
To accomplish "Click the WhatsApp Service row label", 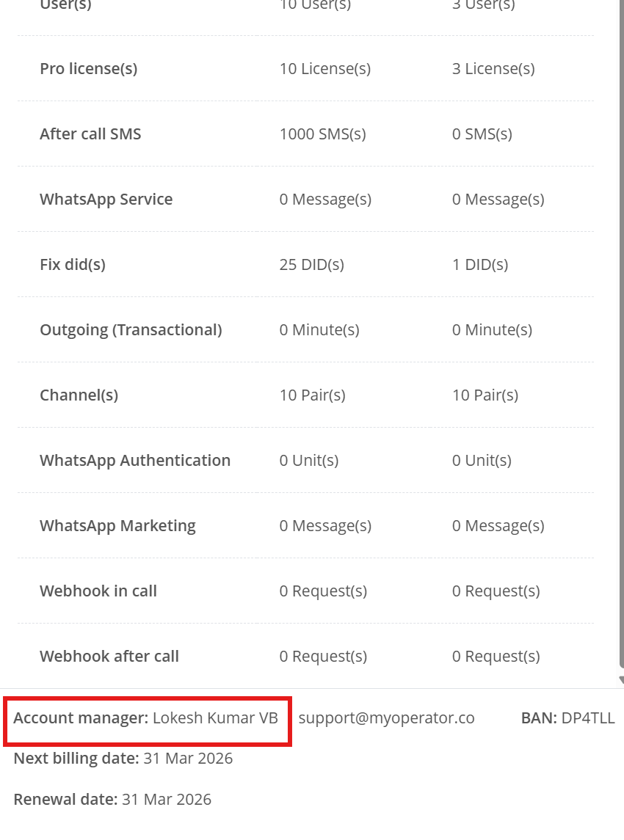I will [x=106, y=199].
